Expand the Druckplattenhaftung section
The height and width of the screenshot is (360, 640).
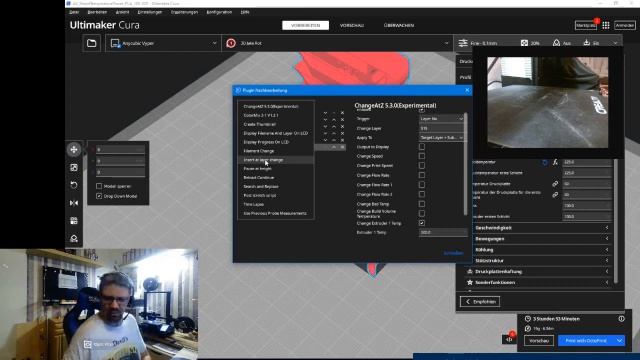[x=539, y=271]
